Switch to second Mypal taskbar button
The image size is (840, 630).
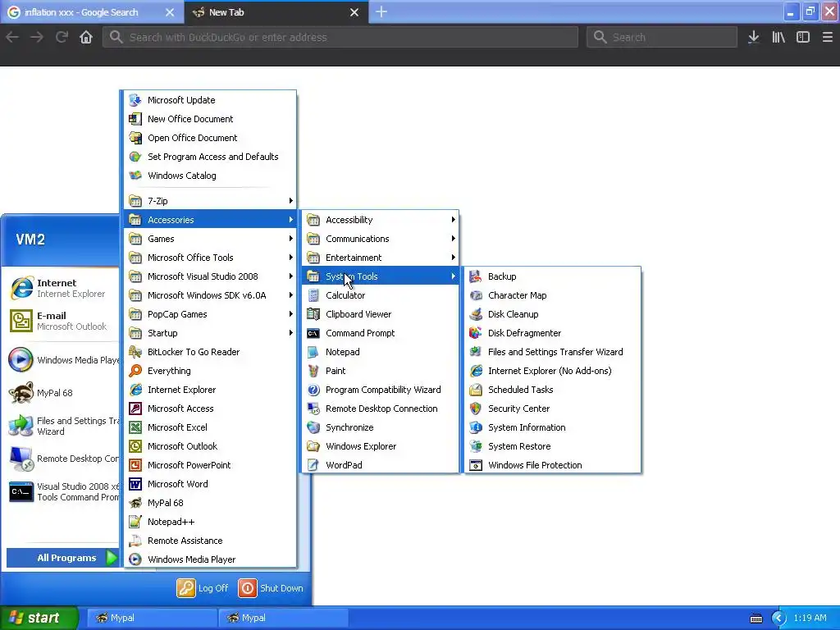pyautogui.click(x=283, y=618)
